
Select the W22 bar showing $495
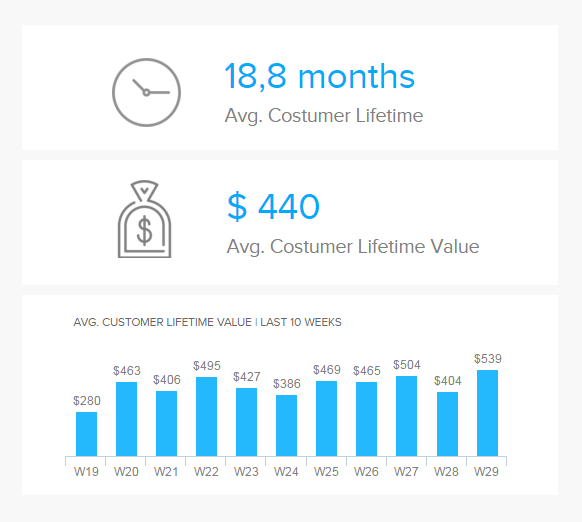(207, 417)
